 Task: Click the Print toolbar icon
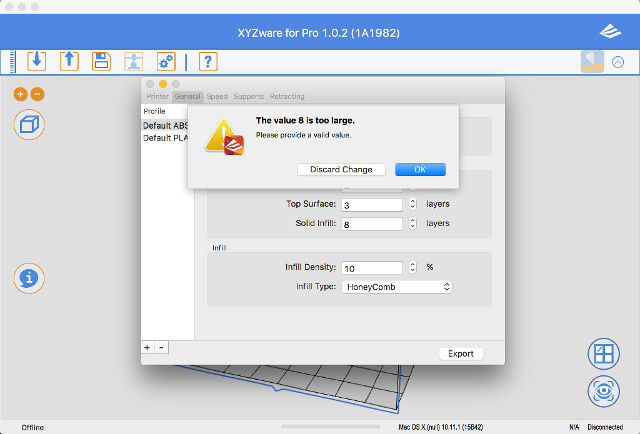tap(134, 61)
